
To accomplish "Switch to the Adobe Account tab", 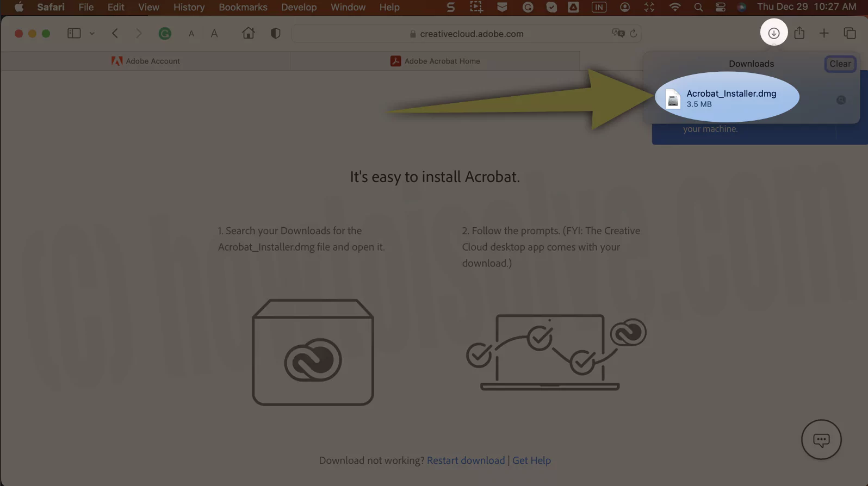I will (x=146, y=61).
